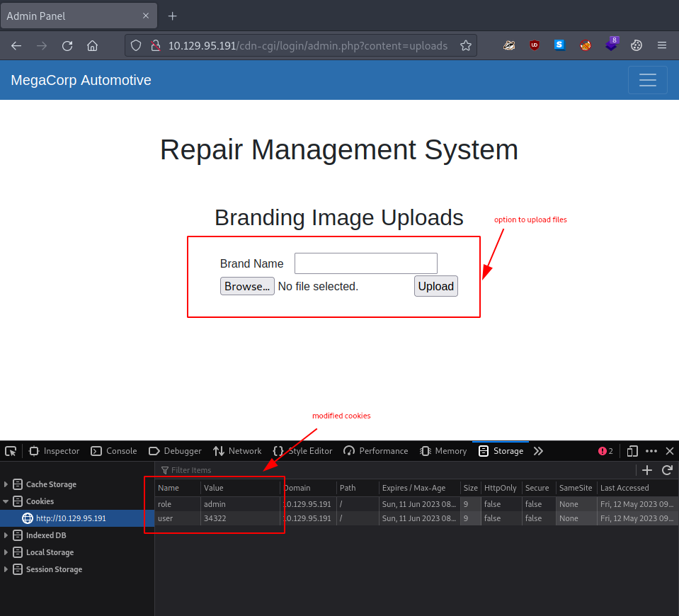Activate the element picker tool
Viewport: 679px width, 616px height.
pos(11,451)
